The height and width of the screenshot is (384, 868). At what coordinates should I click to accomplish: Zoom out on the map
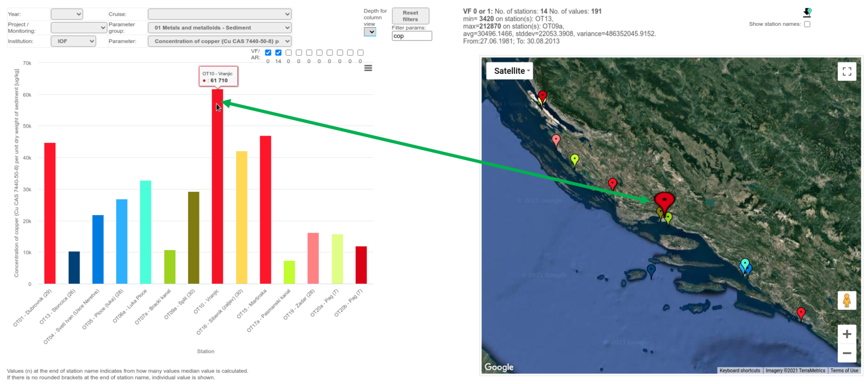[x=847, y=353]
